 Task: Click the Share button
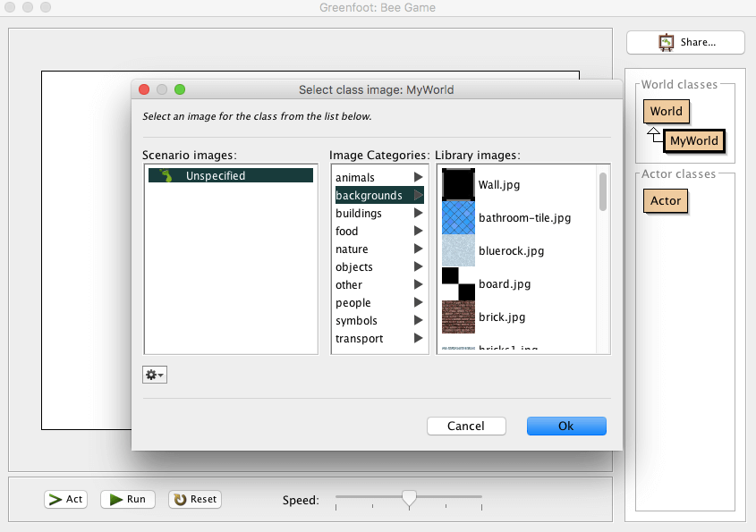coord(685,42)
